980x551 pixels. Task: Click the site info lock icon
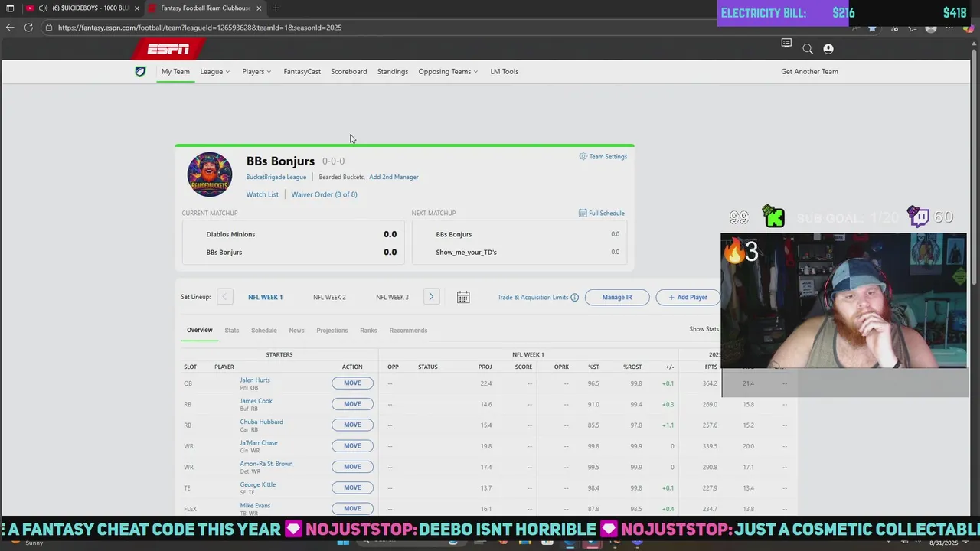(x=48, y=28)
